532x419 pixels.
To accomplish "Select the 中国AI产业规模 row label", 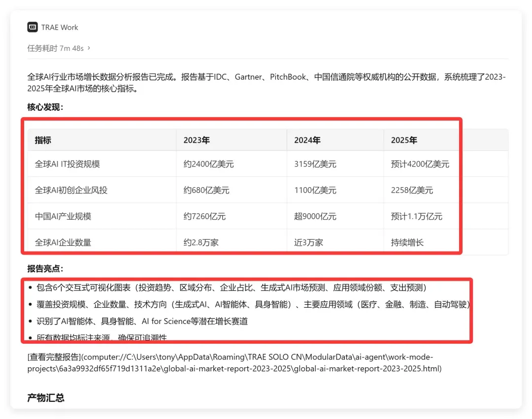I will point(63,216).
